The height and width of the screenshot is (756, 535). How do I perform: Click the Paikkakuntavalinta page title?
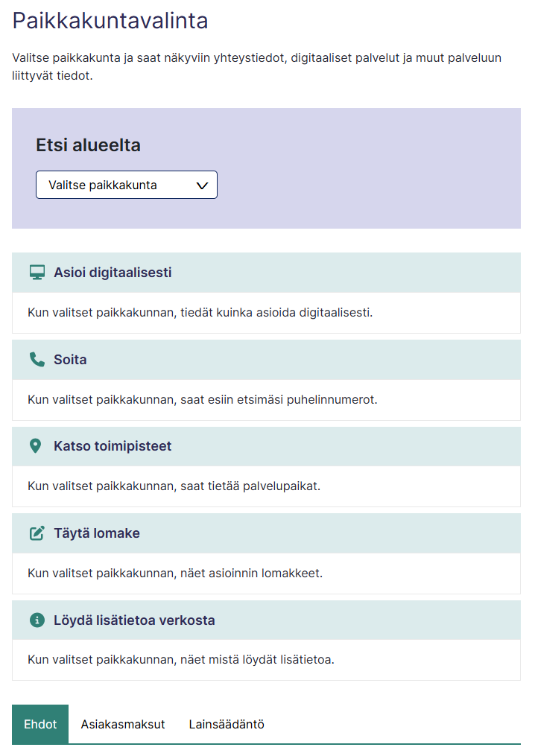point(110,21)
